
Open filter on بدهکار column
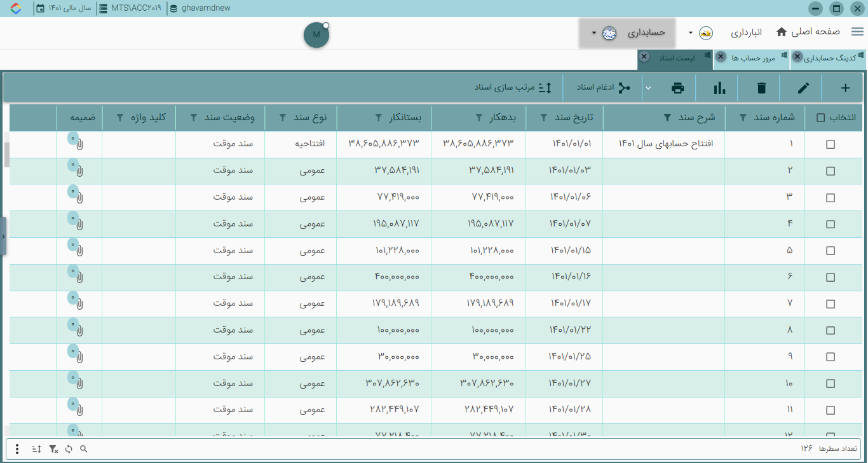tap(480, 118)
